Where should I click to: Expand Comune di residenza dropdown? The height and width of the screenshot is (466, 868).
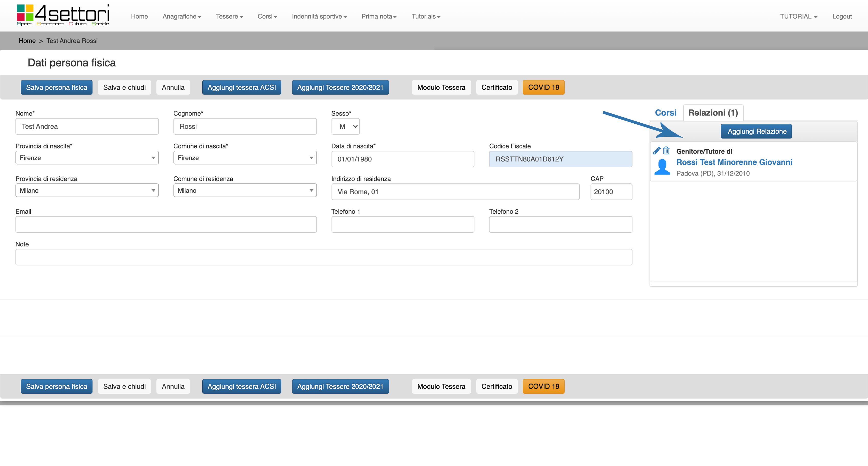pos(245,190)
